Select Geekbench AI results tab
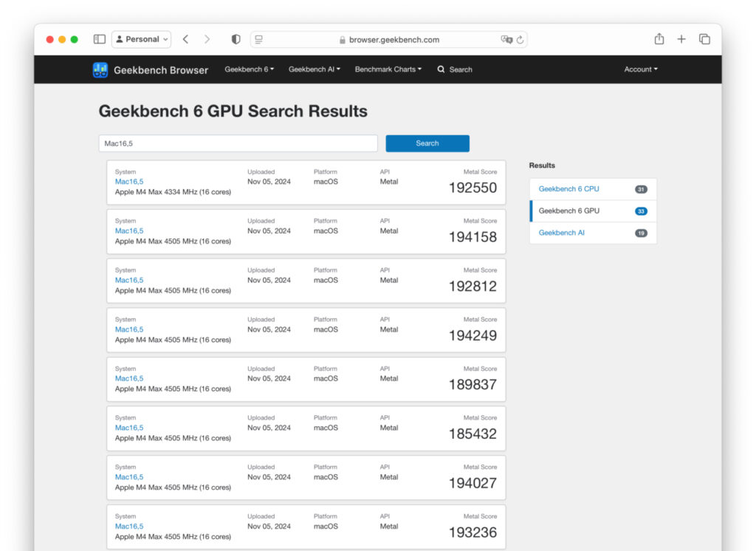756x551 pixels. tap(593, 233)
